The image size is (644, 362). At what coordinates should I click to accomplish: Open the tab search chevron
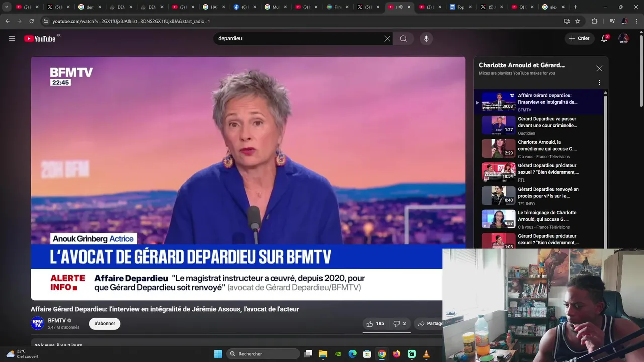pos(7,7)
